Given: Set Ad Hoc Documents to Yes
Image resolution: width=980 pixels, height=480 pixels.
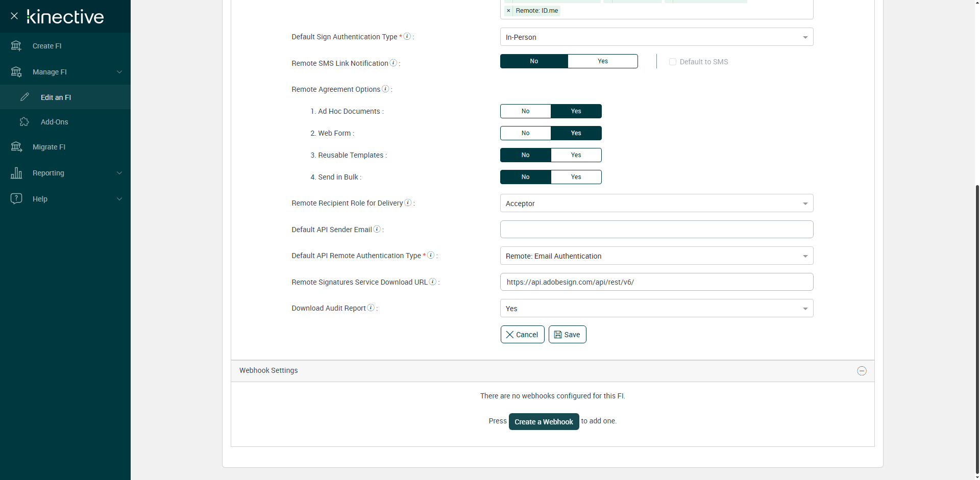Looking at the screenshot, I should point(576,111).
